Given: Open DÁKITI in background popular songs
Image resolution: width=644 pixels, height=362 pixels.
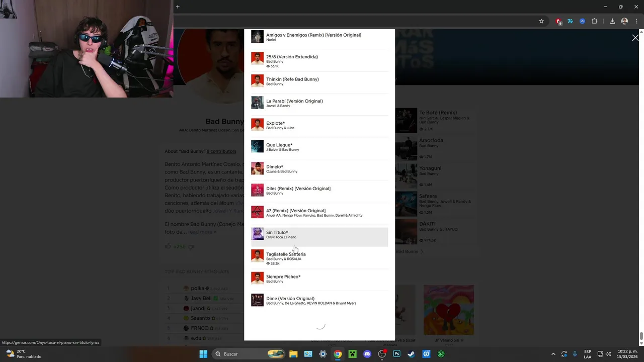Looking at the screenshot, I should pyautogui.click(x=427, y=224).
